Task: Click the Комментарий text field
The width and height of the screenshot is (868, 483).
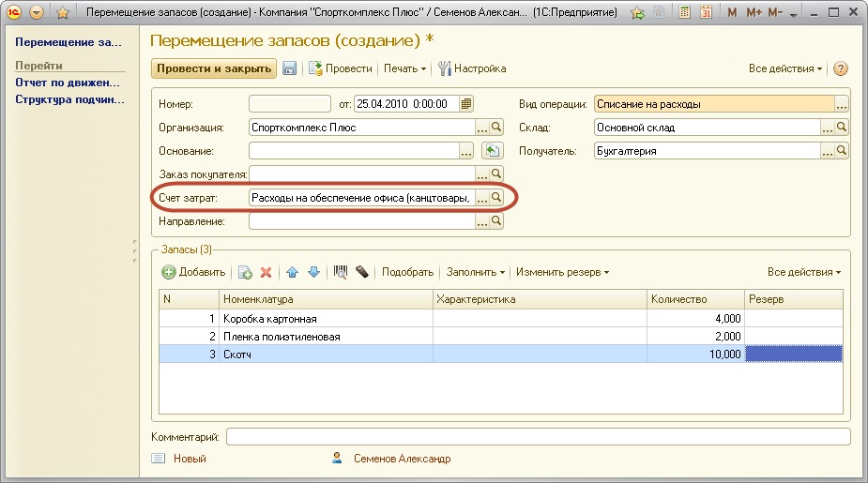Action: click(538, 436)
